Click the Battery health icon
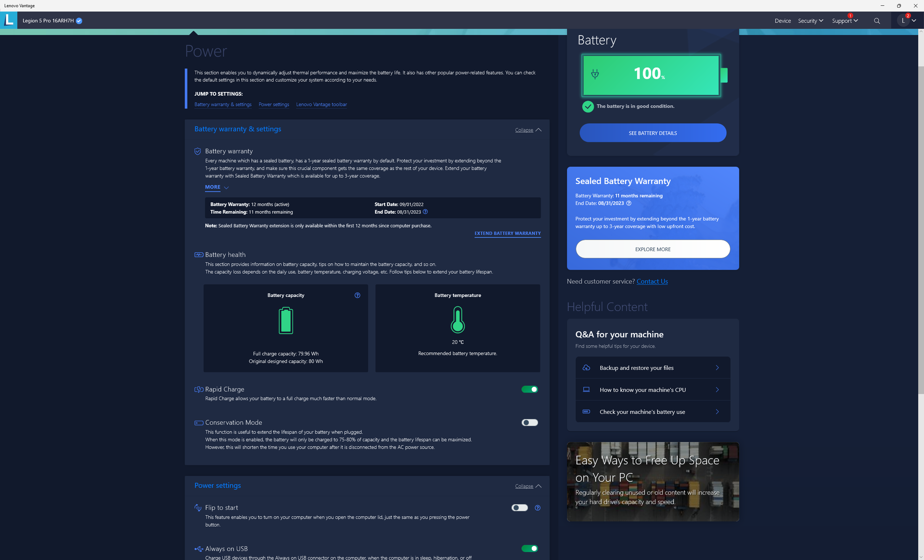The width and height of the screenshot is (924, 560). [x=199, y=255]
